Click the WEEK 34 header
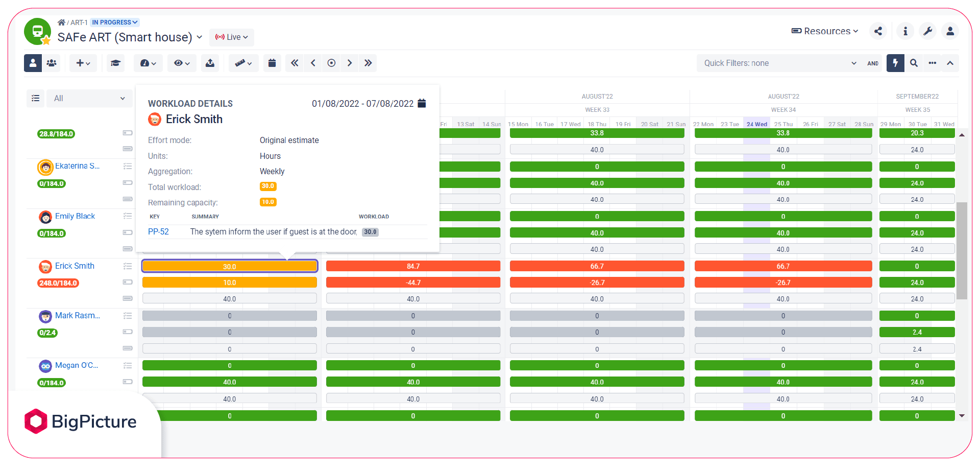 [x=783, y=110]
